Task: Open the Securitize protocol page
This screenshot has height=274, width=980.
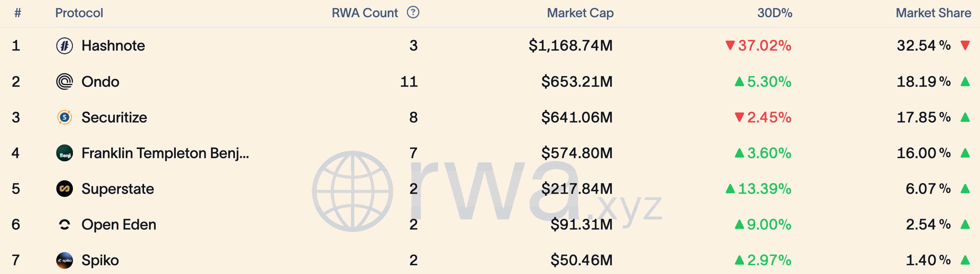Action: pyautogui.click(x=114, y=117)
